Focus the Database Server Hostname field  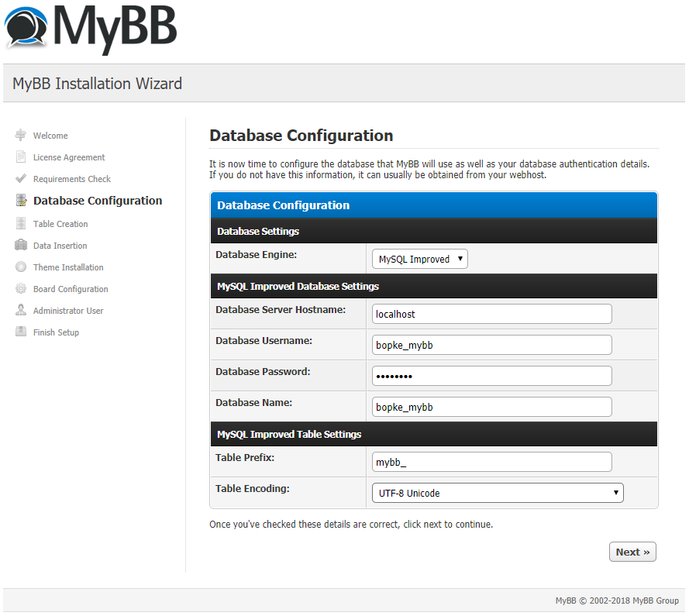491,314
